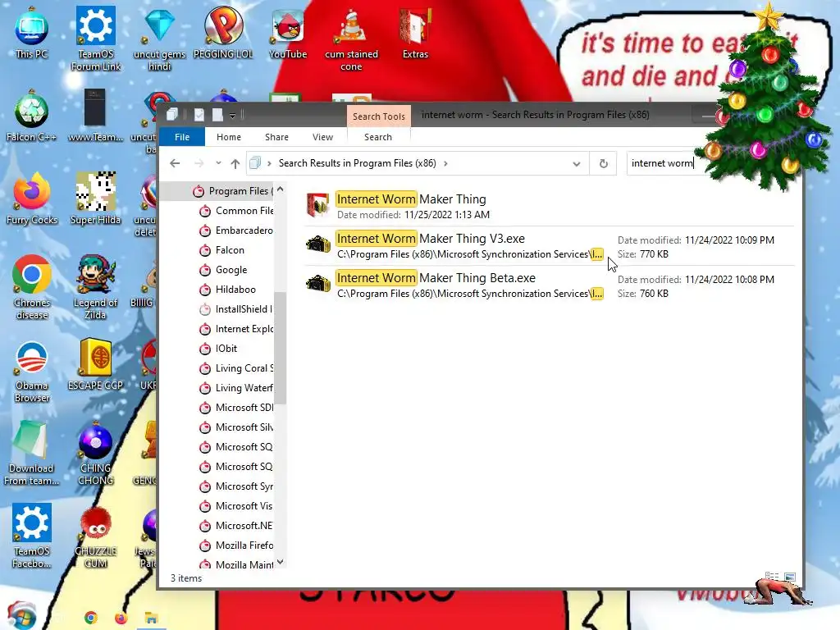840x630 pixels.
Task: Select Hildaboo folder in tree
Action: point(228,290)
